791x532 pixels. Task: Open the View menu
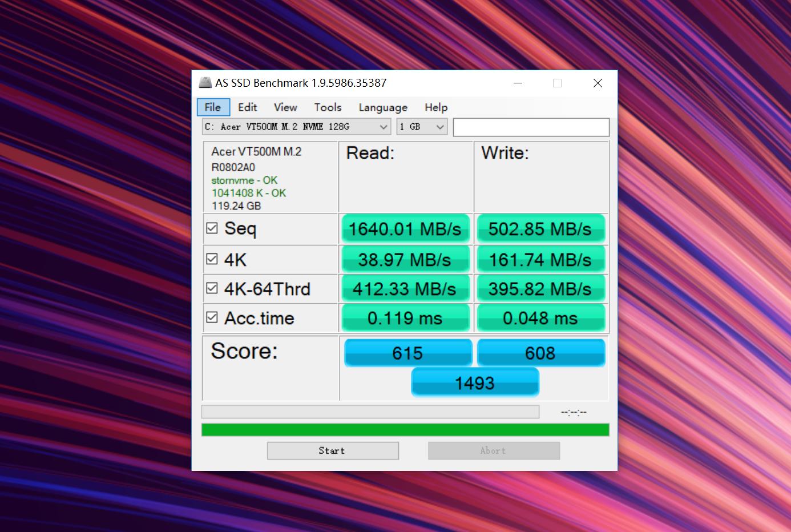tap(285, 107)
